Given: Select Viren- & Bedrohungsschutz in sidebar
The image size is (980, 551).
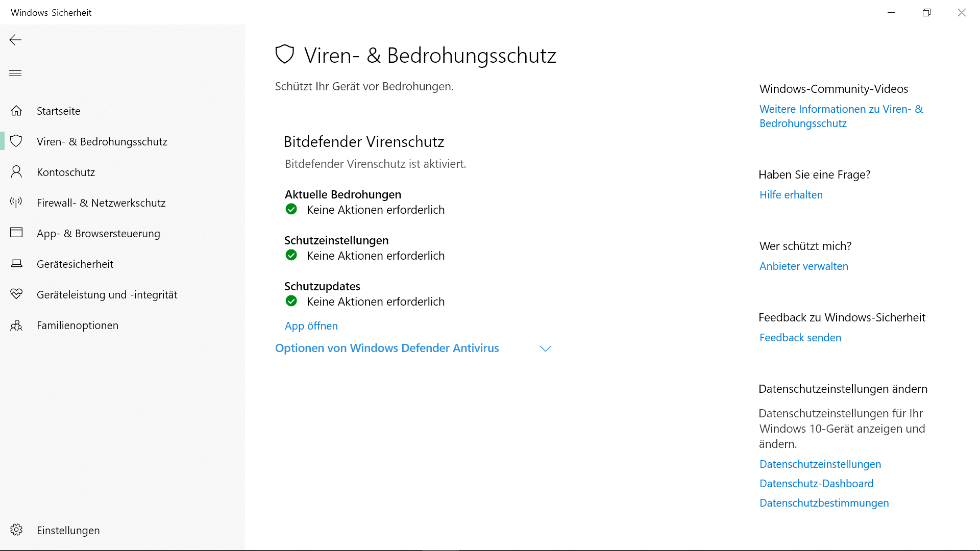Looking at the screenshot, I should tap(102, 141).
